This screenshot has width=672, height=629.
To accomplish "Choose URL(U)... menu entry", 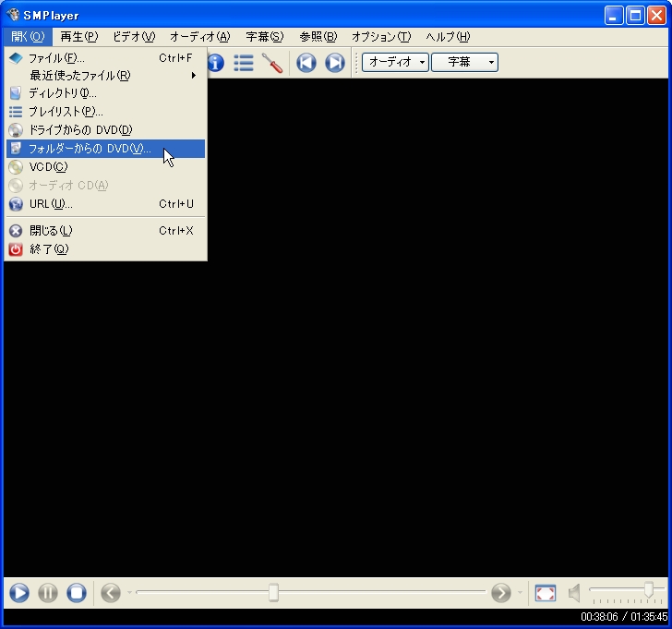I will (105, 204).
